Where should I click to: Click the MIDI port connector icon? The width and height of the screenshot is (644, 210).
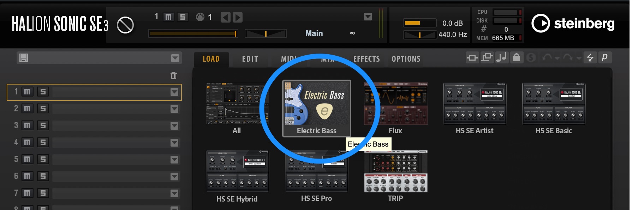[200, 17]
